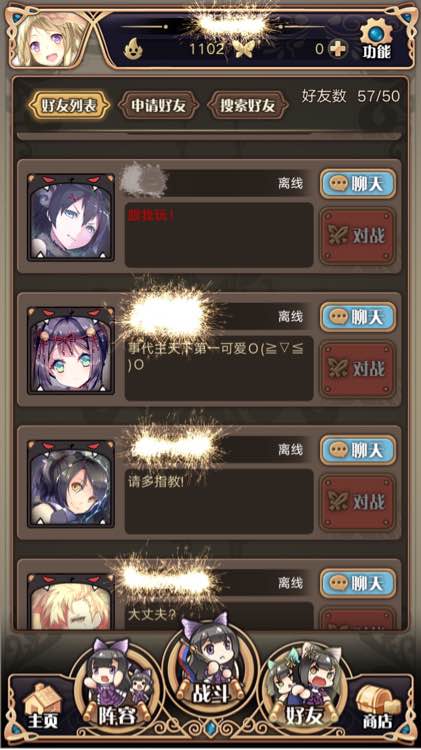This screenshot has height=750, width=421.
Task: Tap the flame currency icon
Action: 133,48
